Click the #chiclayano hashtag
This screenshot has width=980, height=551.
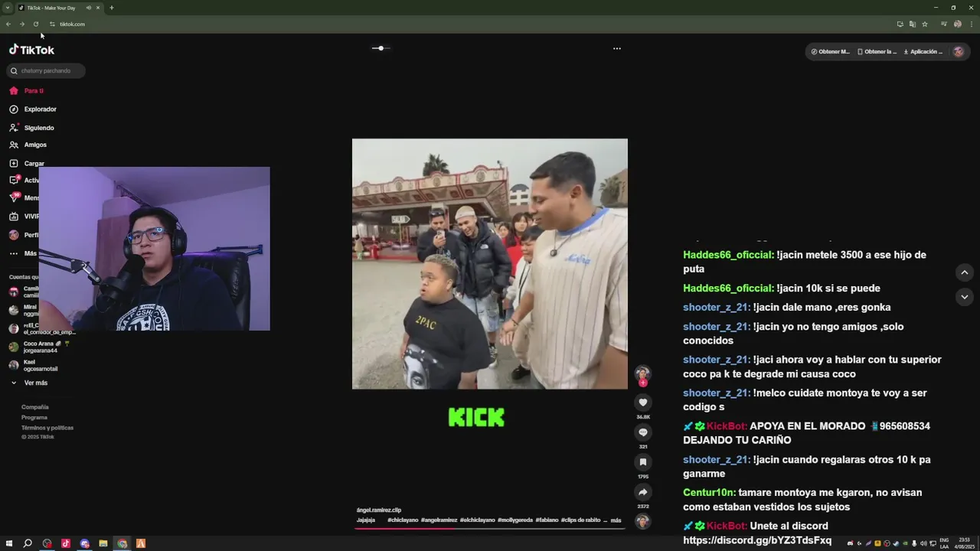[403, 520]
